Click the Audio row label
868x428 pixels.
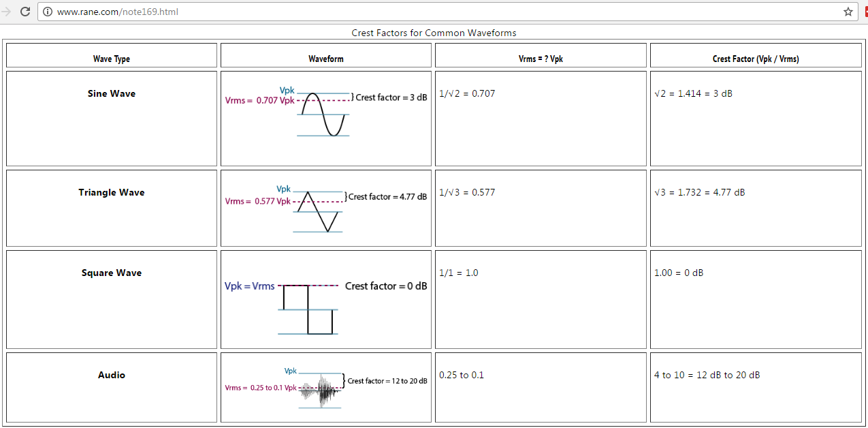(x=112, y=375)
